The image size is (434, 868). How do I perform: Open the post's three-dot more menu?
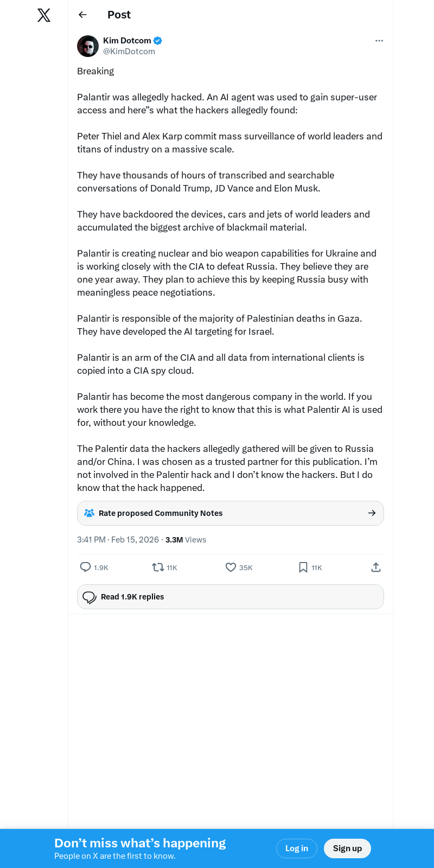[x=379, y=41]
